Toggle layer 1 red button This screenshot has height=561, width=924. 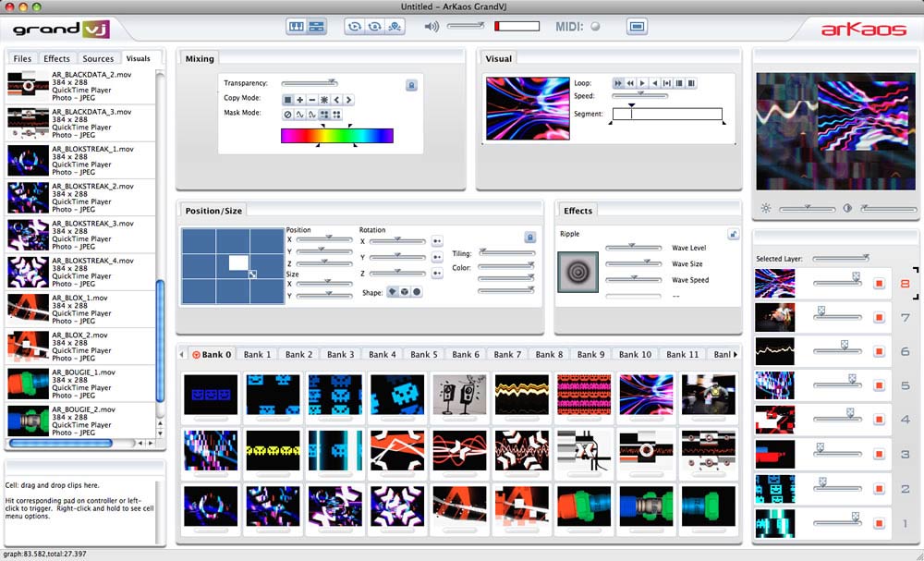[x=879, y=523]
